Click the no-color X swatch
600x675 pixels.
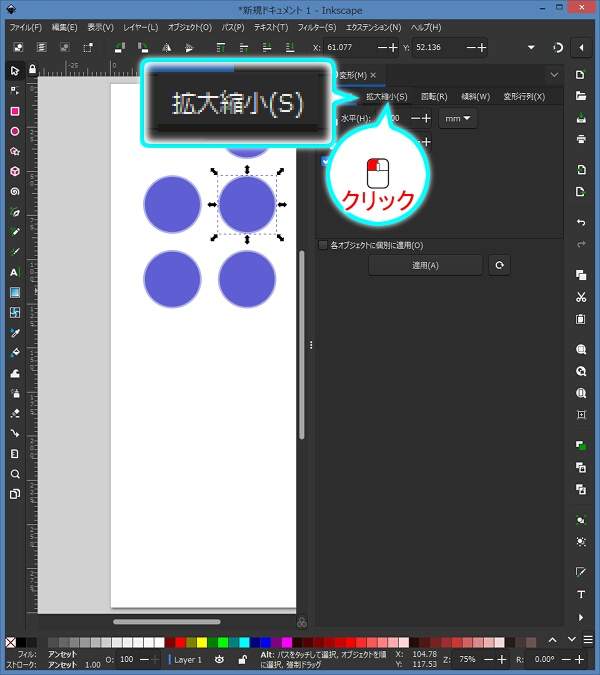pos(11,643)
